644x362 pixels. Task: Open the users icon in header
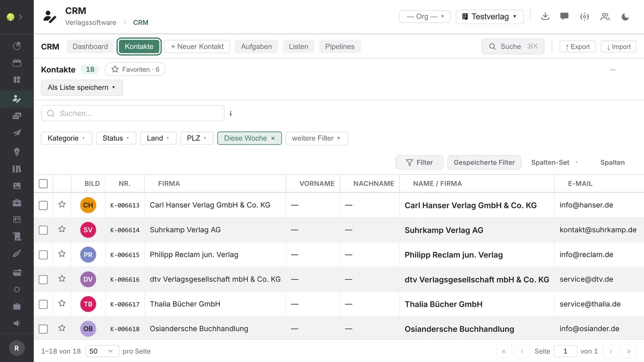pos(605,17)
